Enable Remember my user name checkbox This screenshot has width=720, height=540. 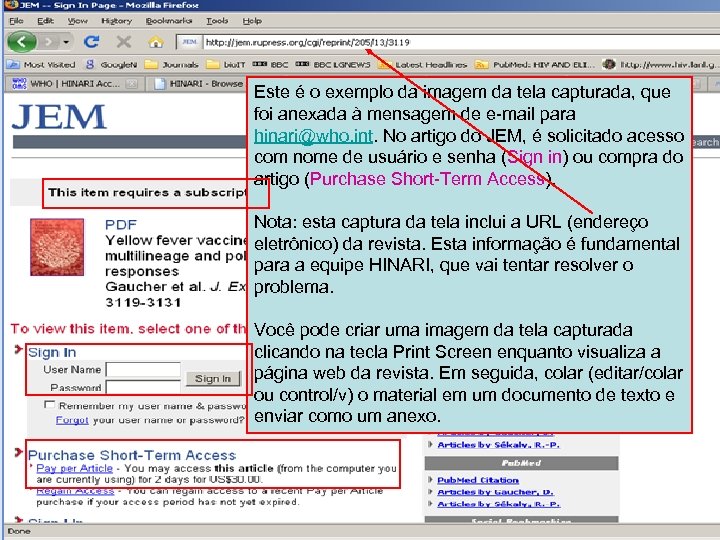tap(49, 405)
